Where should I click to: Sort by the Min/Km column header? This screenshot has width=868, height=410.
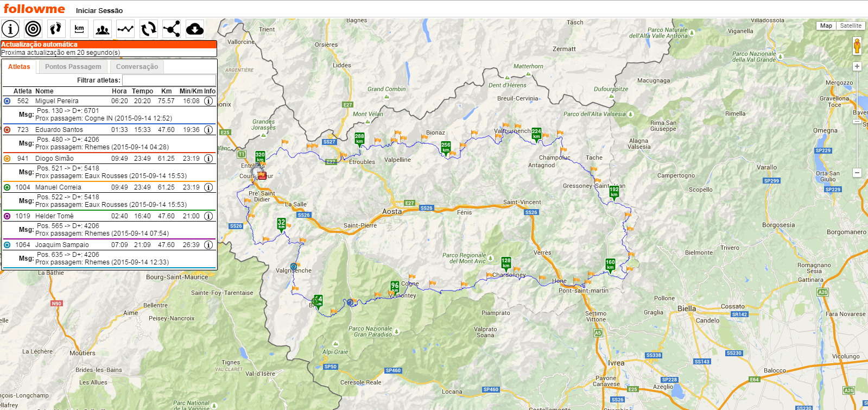pyautogui.click(x=192, y=91)
